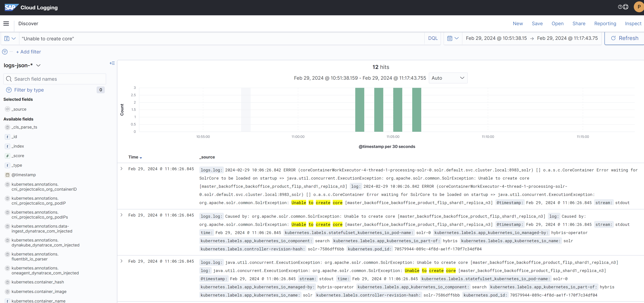644x303 pixels.
Task: Open the logs-json-* index pattern dropdown
Action: [22, 65]
